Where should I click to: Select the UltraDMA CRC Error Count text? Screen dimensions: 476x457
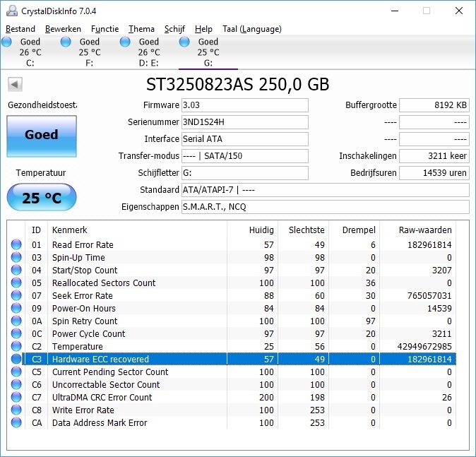tap(102, 397)
